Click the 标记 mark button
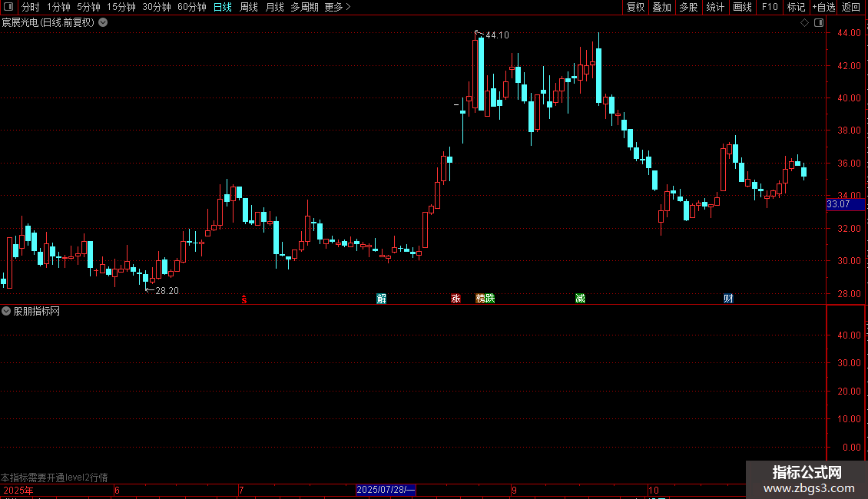The image size is (868, 499). (796, 7)
